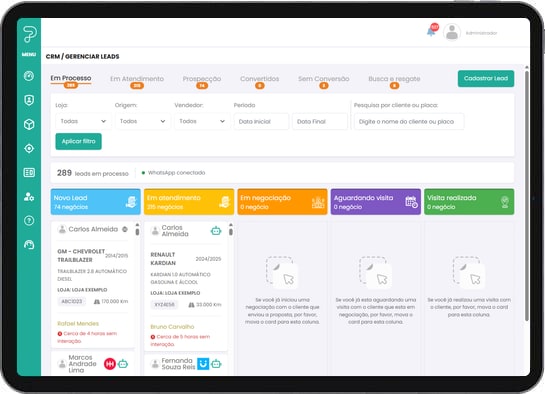
Task: Click the Visita realizada location pin icon
Action: pyautogui.click(x=505, y=202)
